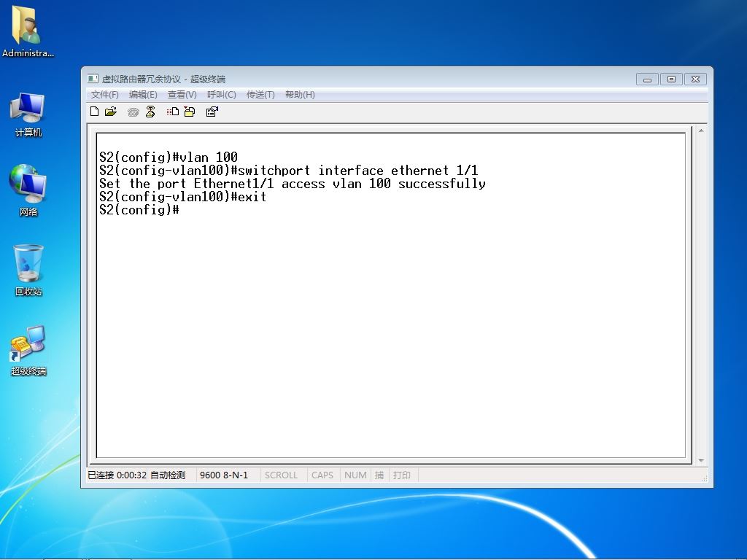Select the Administrator folder desktop icon

coord(28,31)
